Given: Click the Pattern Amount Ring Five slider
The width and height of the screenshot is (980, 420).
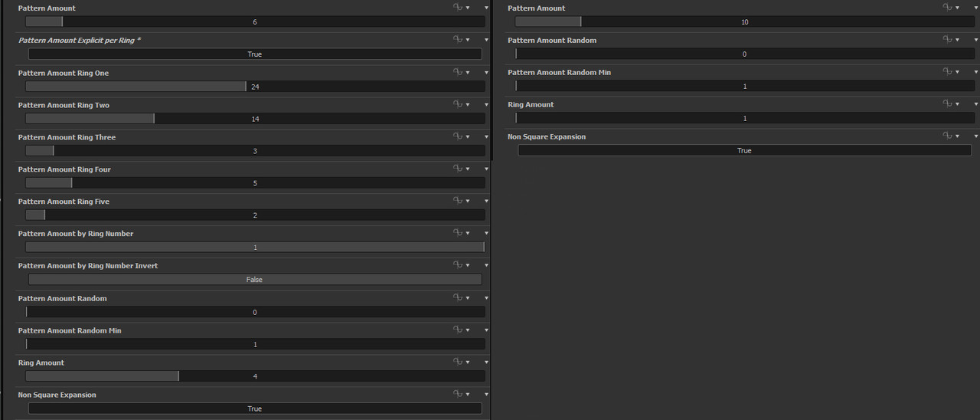Looking at the screenshot, I should [x=255, y=215].
